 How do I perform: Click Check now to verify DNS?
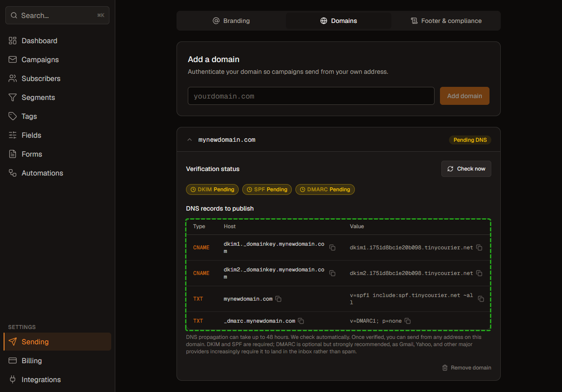tap(466, 169)
